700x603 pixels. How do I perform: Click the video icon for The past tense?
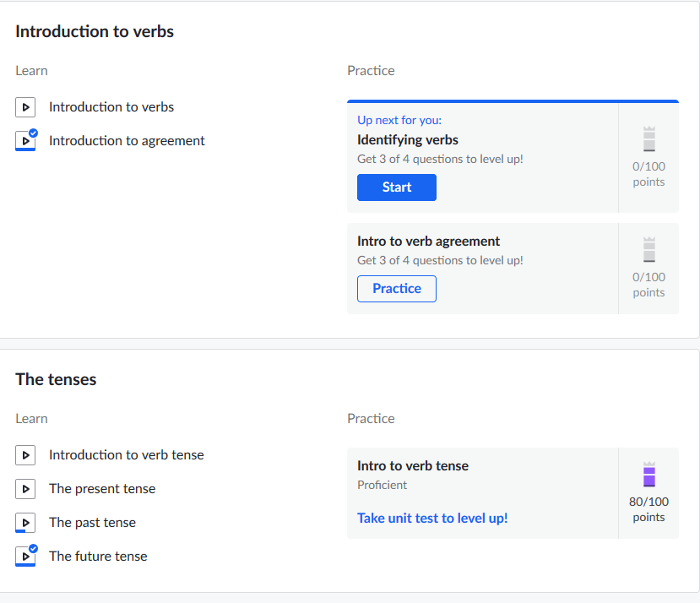point(25,523)
